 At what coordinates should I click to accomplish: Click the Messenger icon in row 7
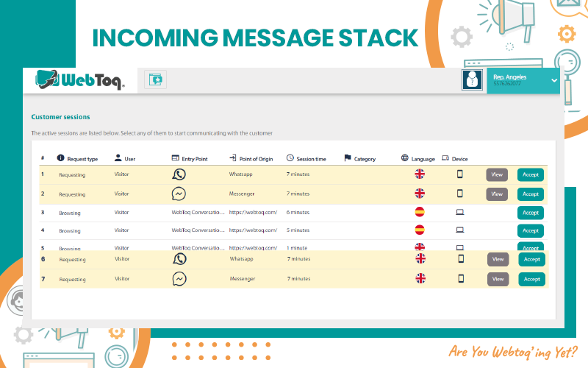[x=179, y=279]
